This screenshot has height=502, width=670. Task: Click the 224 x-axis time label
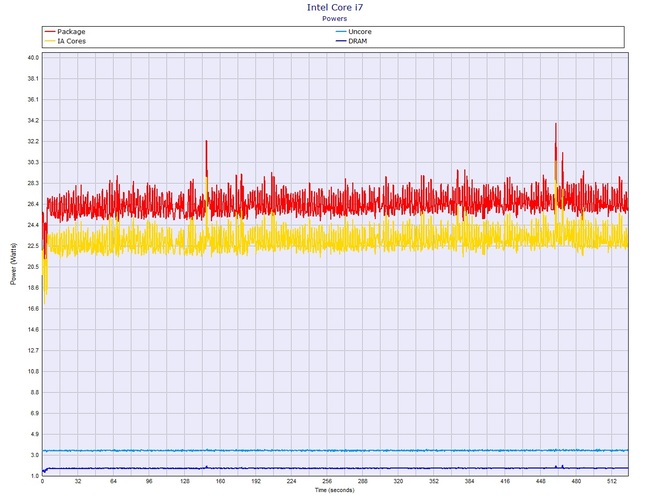[x=291, y=481]
